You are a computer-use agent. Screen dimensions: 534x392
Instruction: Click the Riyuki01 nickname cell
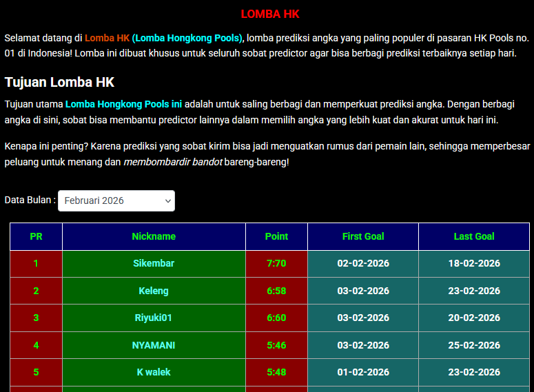[154, 318]
